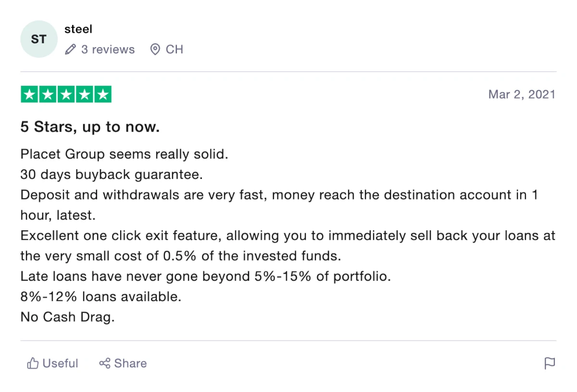The image size is (577, 392).
Task: Click the location pin icon
Action: tap(155, 50)
